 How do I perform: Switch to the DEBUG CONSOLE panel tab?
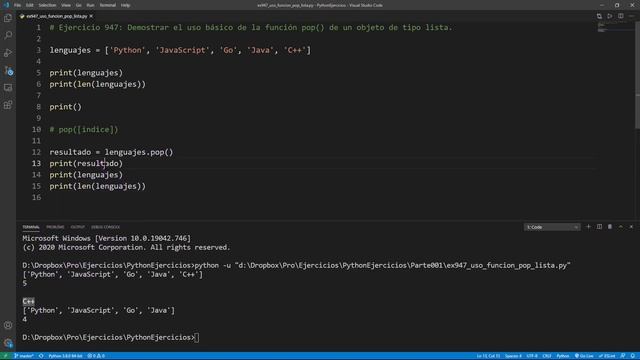coord(105,227)
